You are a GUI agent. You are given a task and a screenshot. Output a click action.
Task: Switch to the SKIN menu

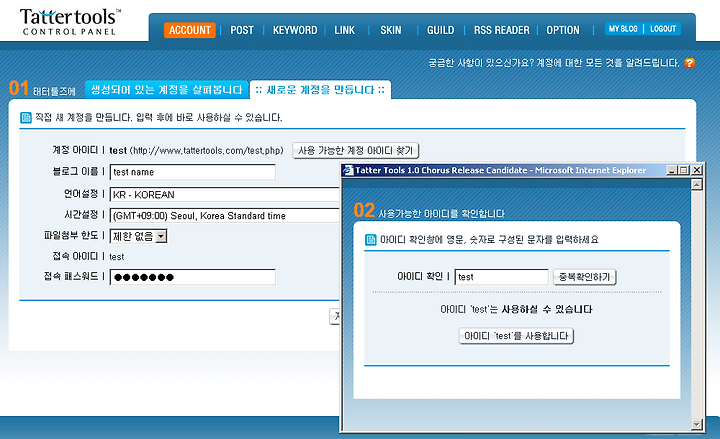pos(391,30)
